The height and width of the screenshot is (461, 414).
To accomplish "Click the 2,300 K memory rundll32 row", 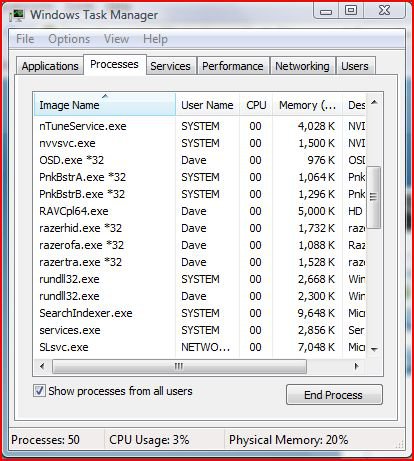I will (x=200, y=296).
